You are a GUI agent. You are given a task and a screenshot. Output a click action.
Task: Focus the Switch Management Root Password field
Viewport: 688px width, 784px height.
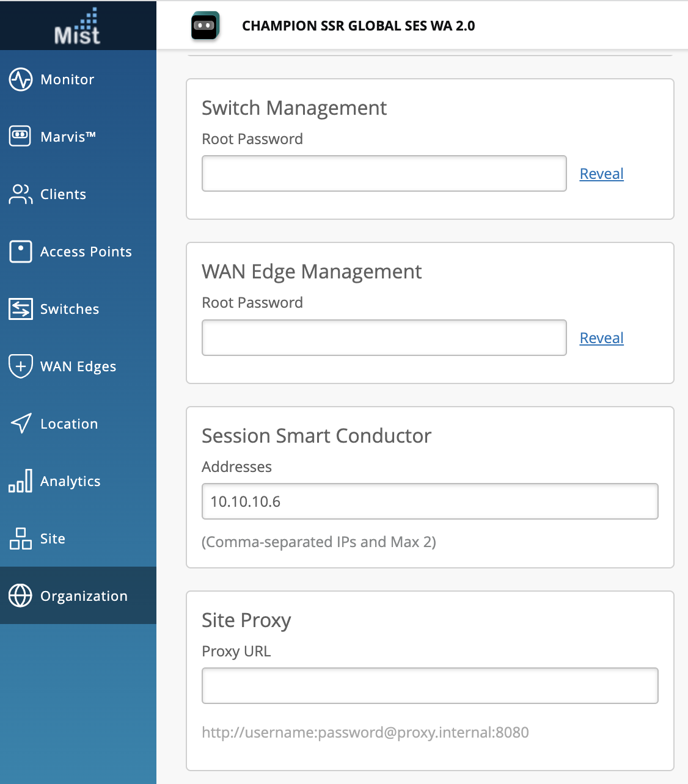[384, 173]
